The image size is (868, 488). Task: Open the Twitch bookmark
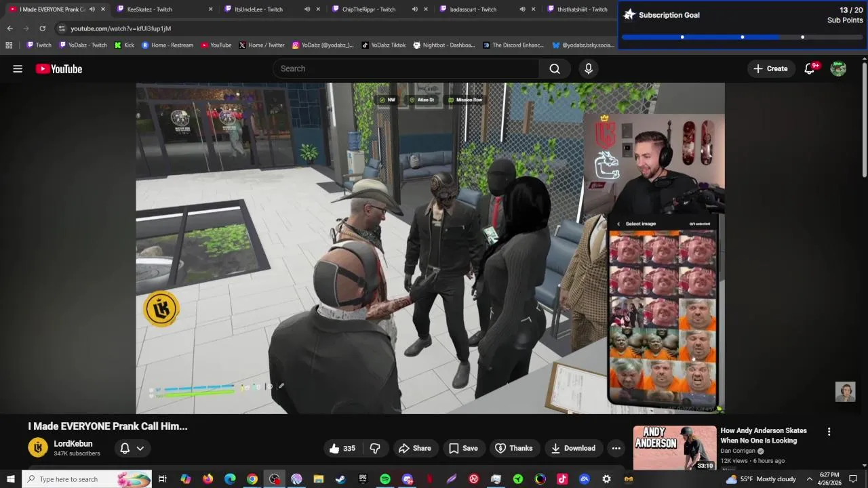pos(39,45)
